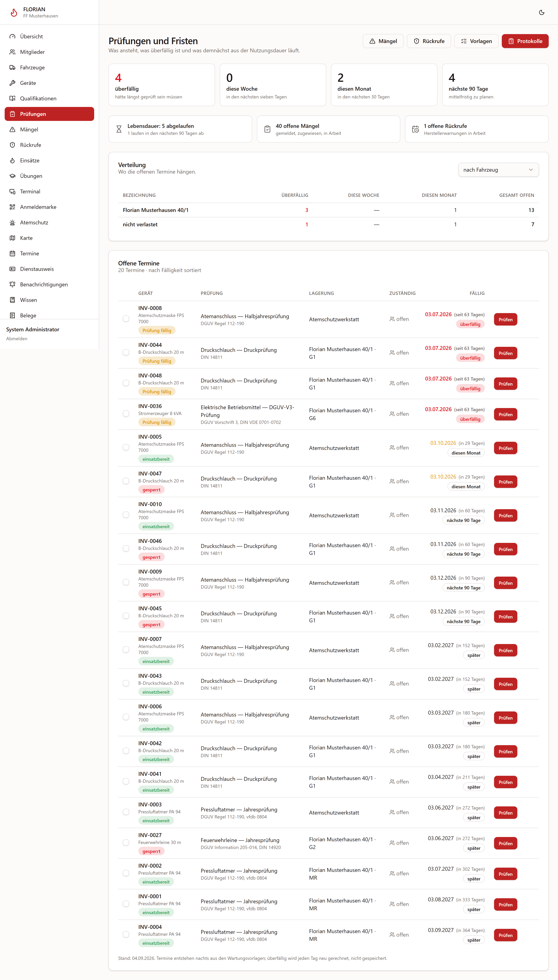The width and height of the screenshot is (558, 980).
Task: Open Übersicht gauge icon in sidebar
Action: [13, 36]
